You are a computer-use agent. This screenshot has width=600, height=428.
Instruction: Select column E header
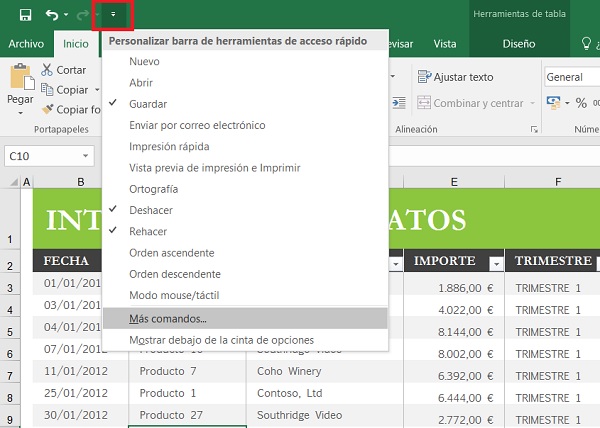click(x=454, y=182)
